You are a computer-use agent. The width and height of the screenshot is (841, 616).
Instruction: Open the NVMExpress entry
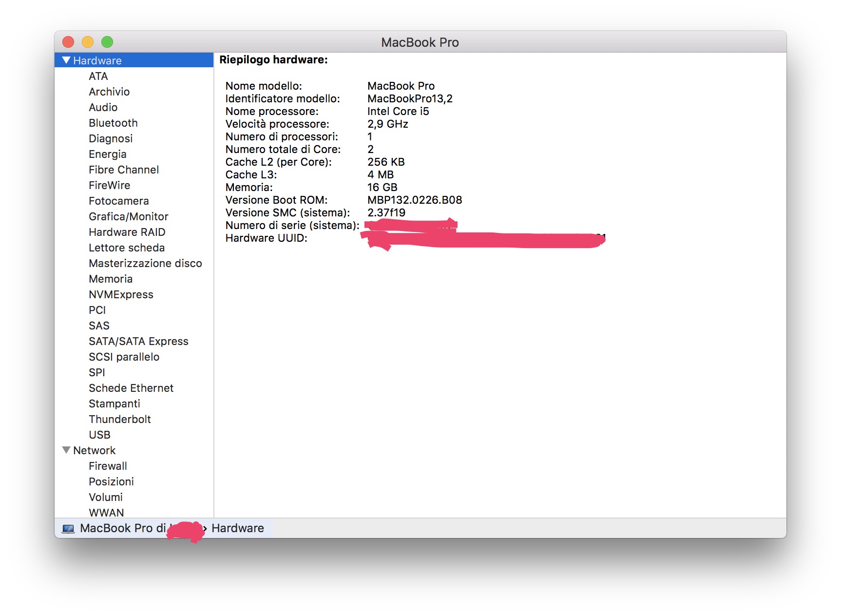click(x=121, y=294)
